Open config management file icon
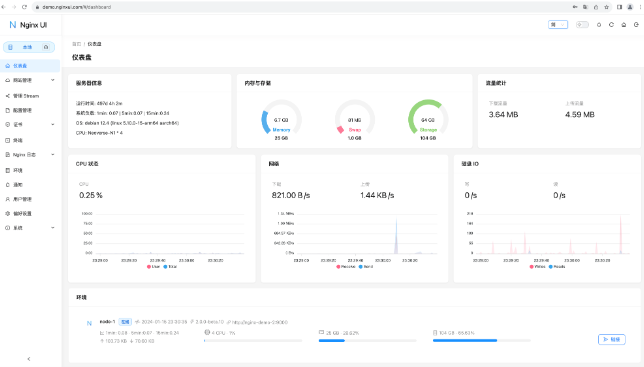The image size is (644, 367). coord(7,110)
